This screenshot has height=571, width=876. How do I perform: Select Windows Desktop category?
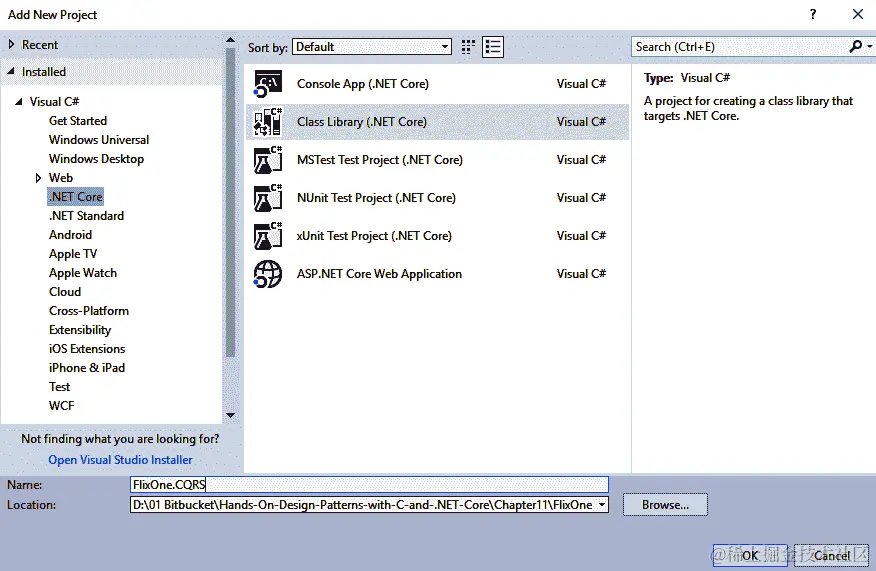(x=96, y=159)
